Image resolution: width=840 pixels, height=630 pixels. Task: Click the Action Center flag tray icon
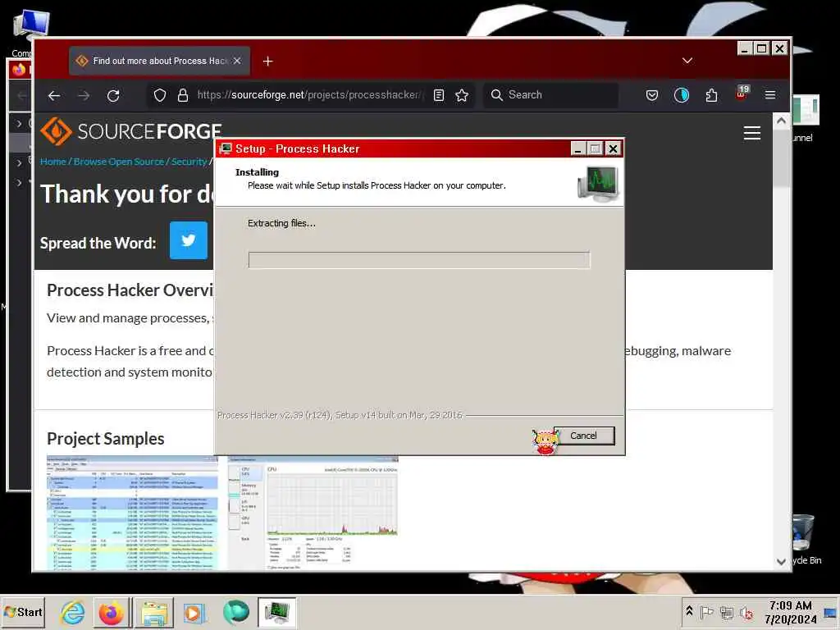(706, 612)
